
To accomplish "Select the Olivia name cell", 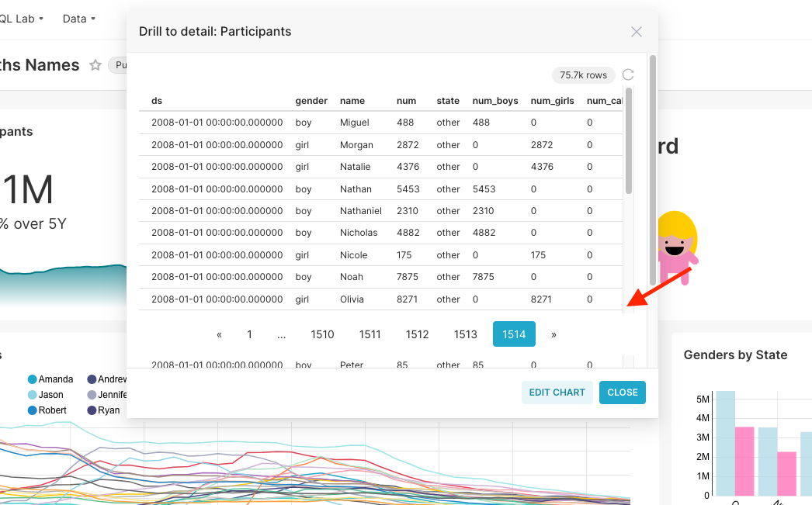I will coord(352,299).
